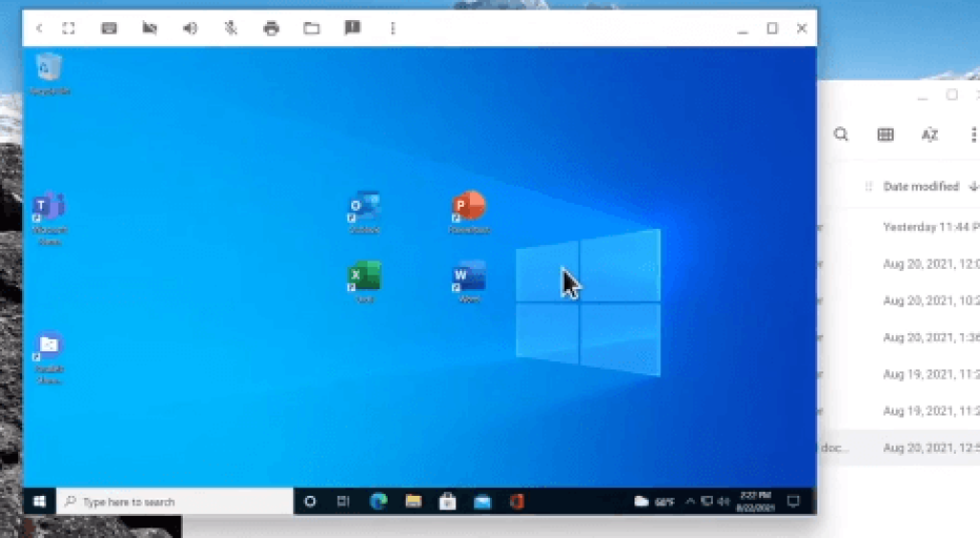980x538 pixels.
Task: Click the network icon in system tray
Action: pyautogui.click(x=707, y=501)
